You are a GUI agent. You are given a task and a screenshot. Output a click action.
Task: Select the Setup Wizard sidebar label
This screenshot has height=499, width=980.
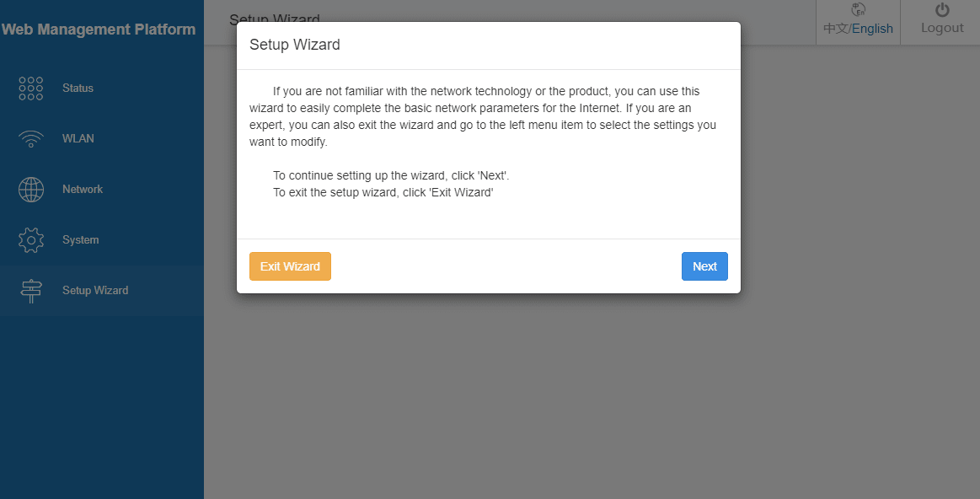[x=95, y=291]
